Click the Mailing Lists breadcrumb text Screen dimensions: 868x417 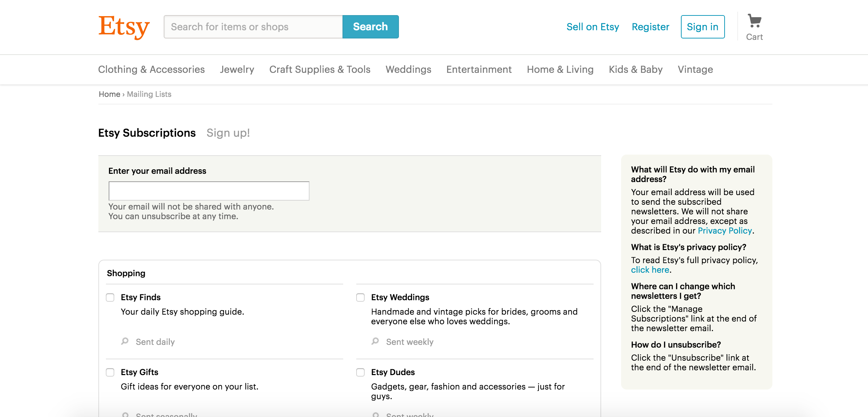149,94
